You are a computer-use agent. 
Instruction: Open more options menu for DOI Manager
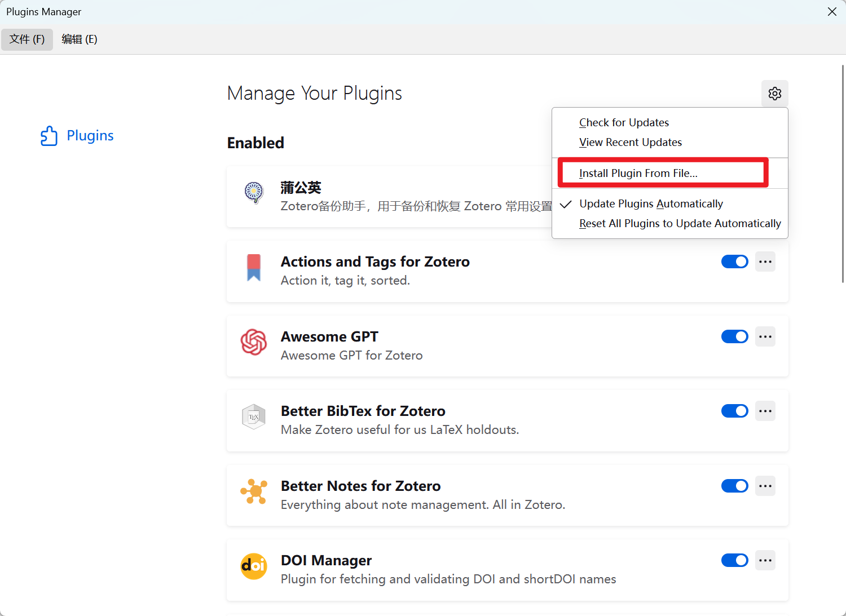(765, 560)
